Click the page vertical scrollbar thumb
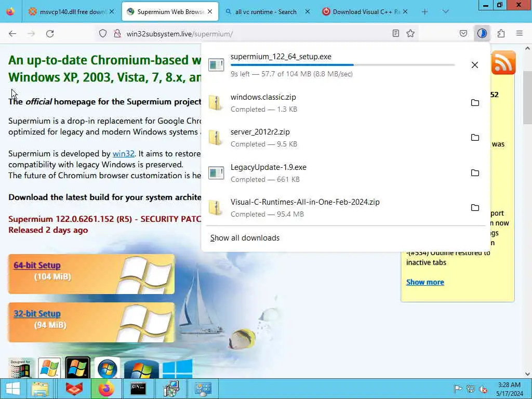This screenshot has height=399, width=532. coord(527,98)
